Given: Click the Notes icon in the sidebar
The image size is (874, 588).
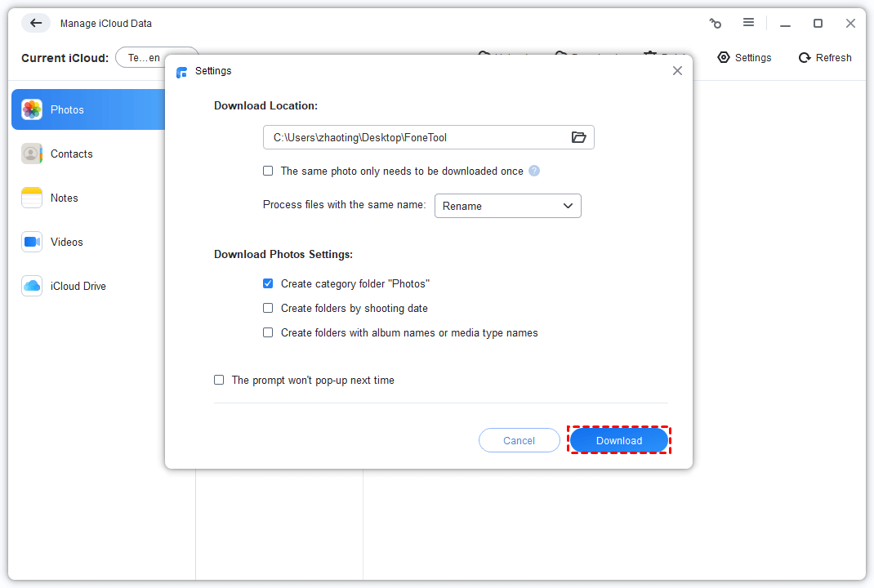Looking at the screenshot, I should pos(32,198).
